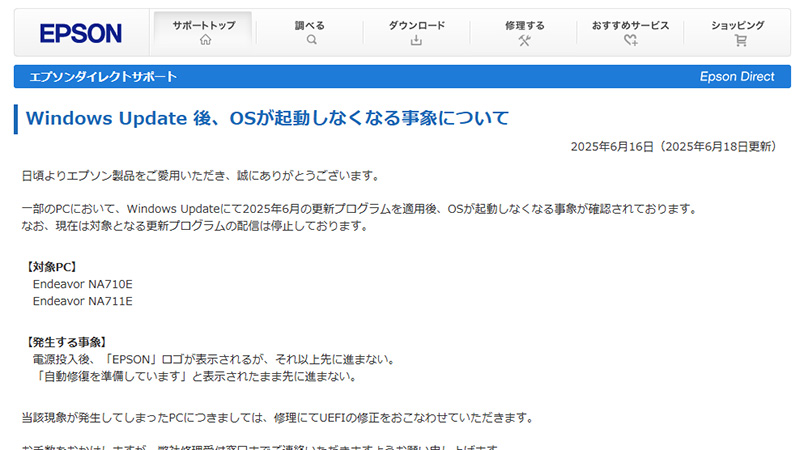This screenshot has height=450, width=800.
Task: Open the ダウンロード menu label
Action: tap(417, 25)
